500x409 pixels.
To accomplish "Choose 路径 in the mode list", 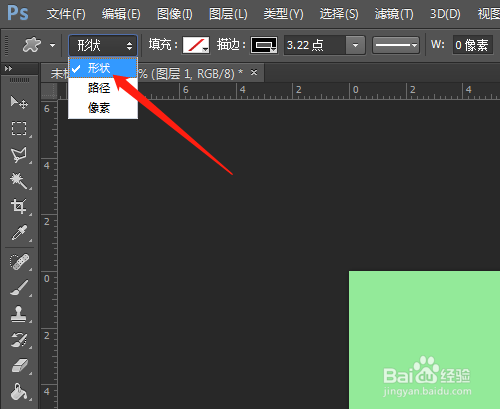I will coord(103,88).
